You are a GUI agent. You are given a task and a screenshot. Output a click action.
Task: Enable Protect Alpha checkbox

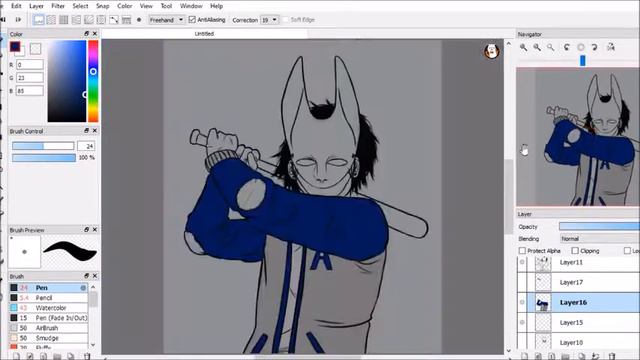coord(522,251)
